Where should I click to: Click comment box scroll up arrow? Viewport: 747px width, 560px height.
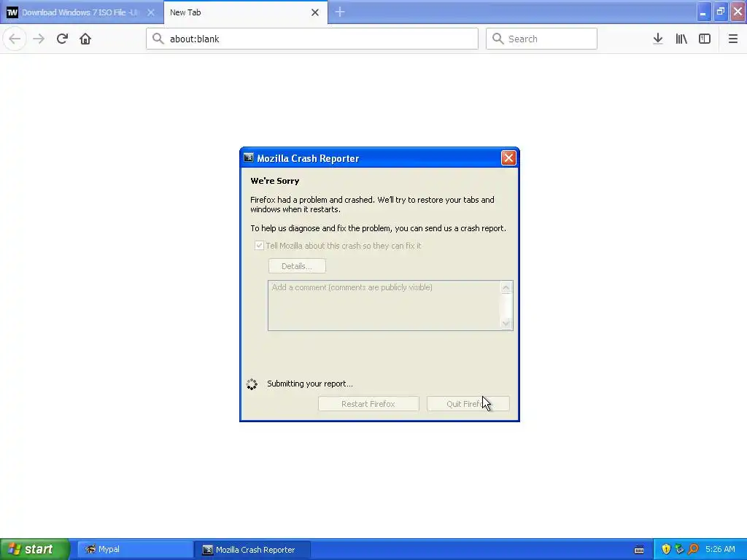[506, 287]
